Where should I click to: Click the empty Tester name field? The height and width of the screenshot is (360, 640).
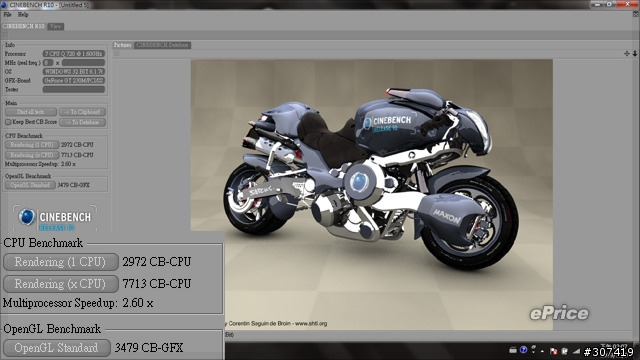(74, 89)
